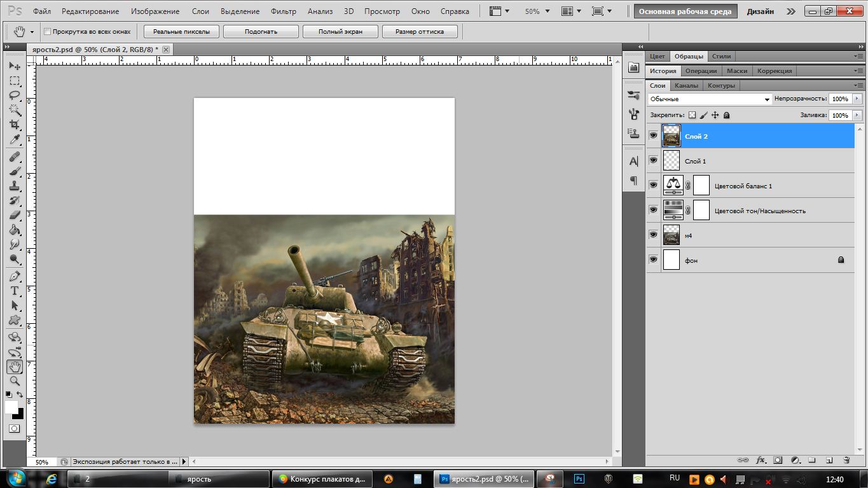Click the 'Подогнать' button
Viewport: 868px width, 488px height.
[x=260, y=32]
